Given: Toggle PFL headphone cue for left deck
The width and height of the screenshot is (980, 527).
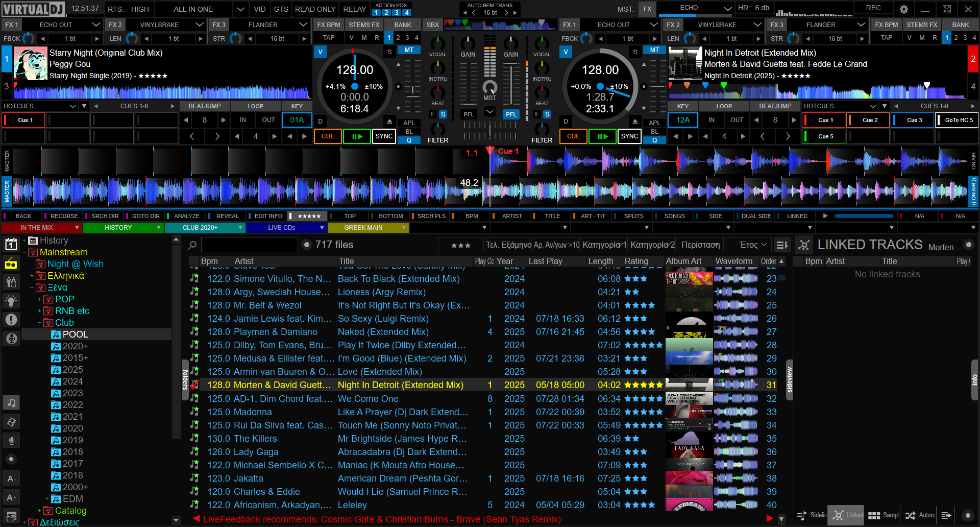Looking at the screenshot, I should [x=469, y=114].
